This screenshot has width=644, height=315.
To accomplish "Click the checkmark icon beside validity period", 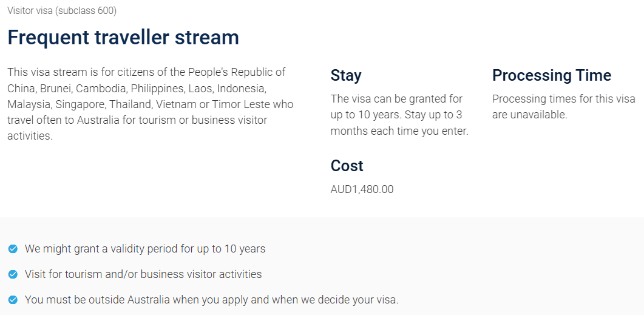I will point(13,249).
